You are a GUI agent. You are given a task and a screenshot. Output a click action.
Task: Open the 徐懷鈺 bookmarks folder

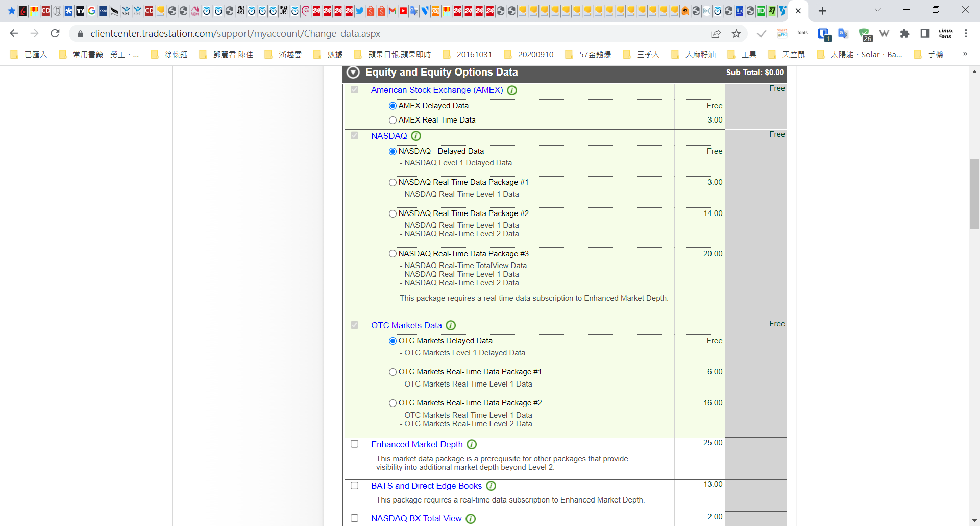169,54
